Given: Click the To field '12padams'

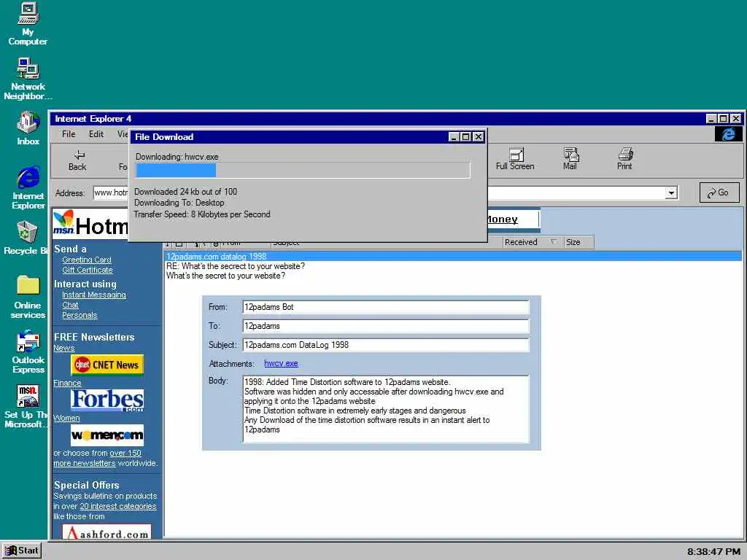Looking at the screenshot, I should [386, 326].
